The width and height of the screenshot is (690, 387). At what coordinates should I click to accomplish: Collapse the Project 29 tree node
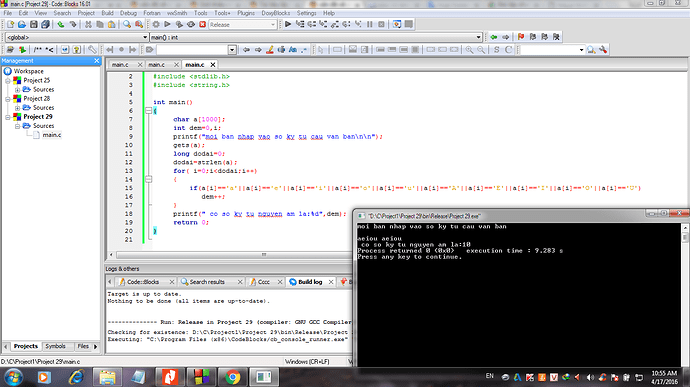7,117
